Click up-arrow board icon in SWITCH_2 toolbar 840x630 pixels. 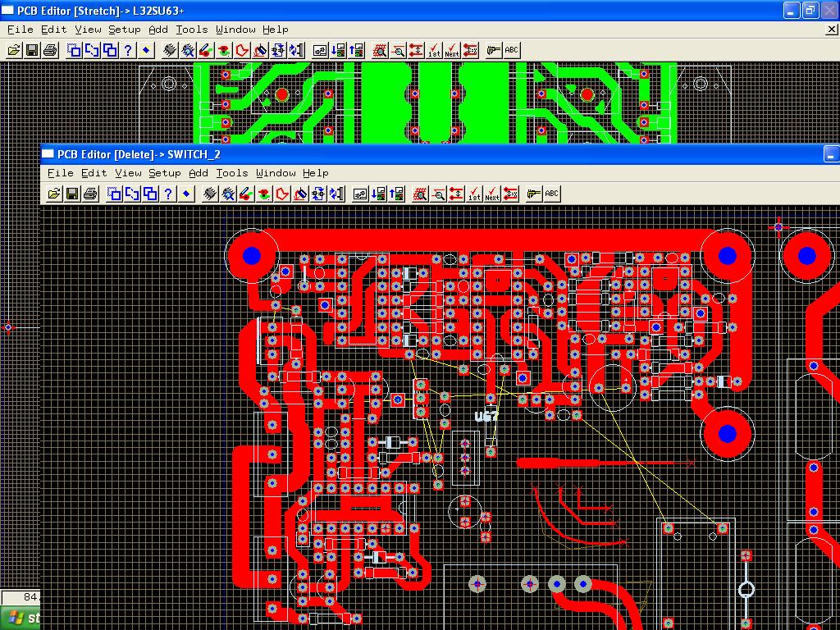click(396, 194)
